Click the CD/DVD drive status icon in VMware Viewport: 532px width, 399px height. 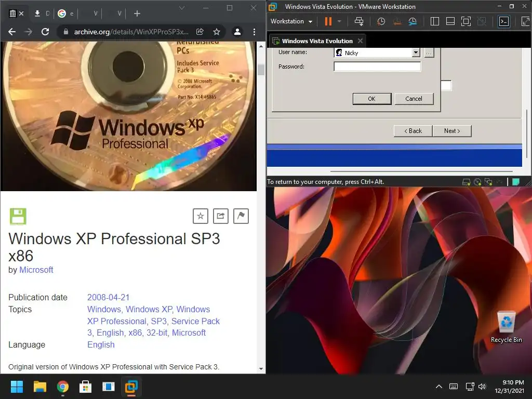pyautogui.click(x=477, y=182)
